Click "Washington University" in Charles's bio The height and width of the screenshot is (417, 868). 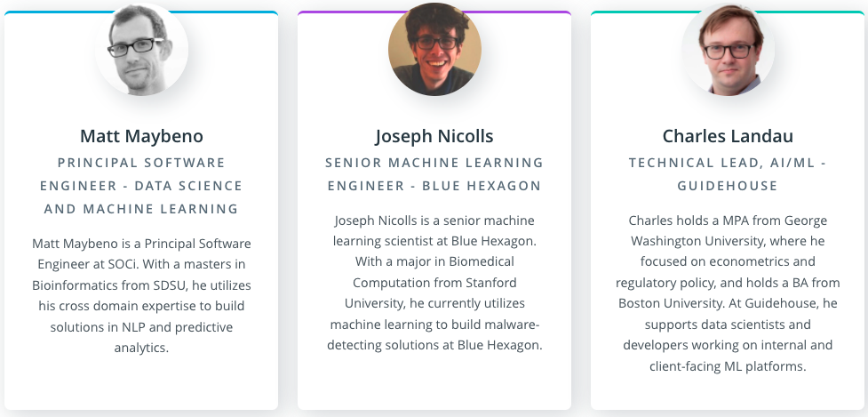pyautogui.click(x=690, y=241)
